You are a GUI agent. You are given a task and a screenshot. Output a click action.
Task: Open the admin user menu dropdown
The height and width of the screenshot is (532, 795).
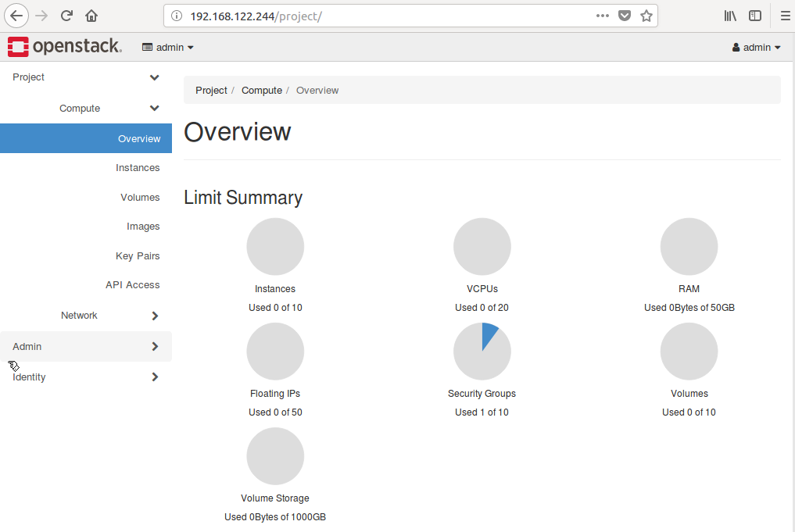pyautogui.click(x=756, y=47)
